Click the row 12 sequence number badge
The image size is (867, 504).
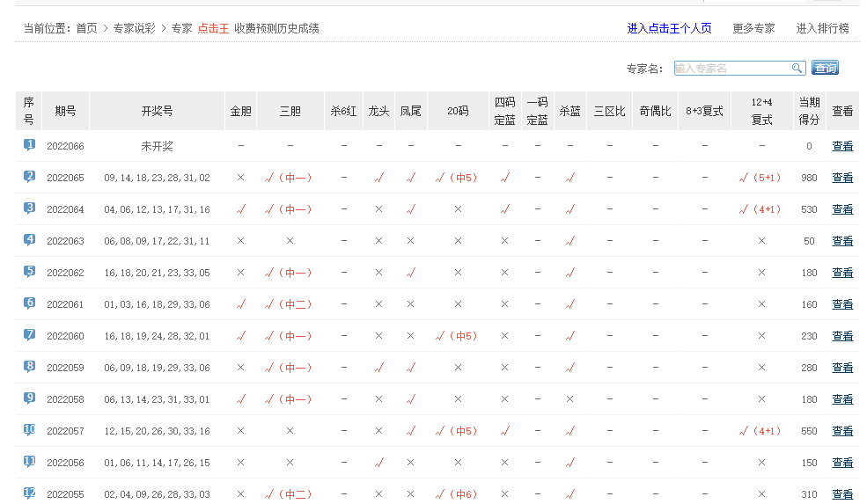(29, 493)
